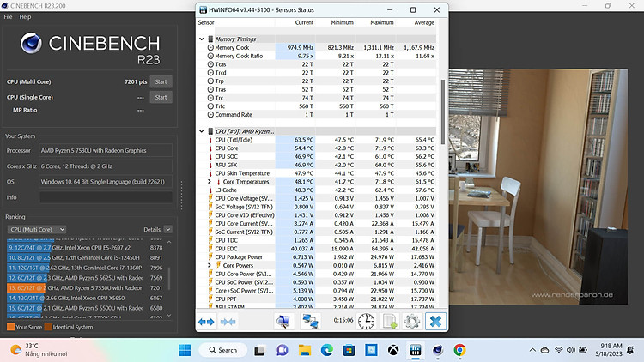Open the sensor search magnifier icon in HWiNFO toolbar
644x362 pixels.
pos(283,322)
